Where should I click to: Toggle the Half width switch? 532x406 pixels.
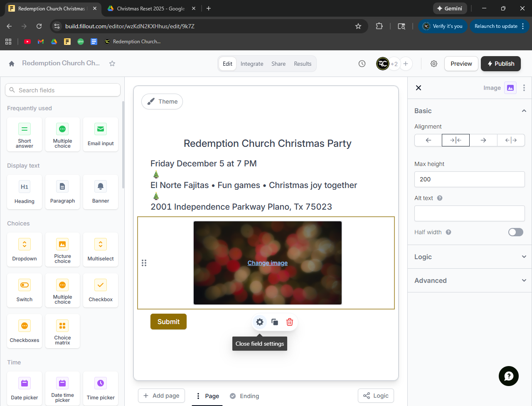(x=515, y=232)
